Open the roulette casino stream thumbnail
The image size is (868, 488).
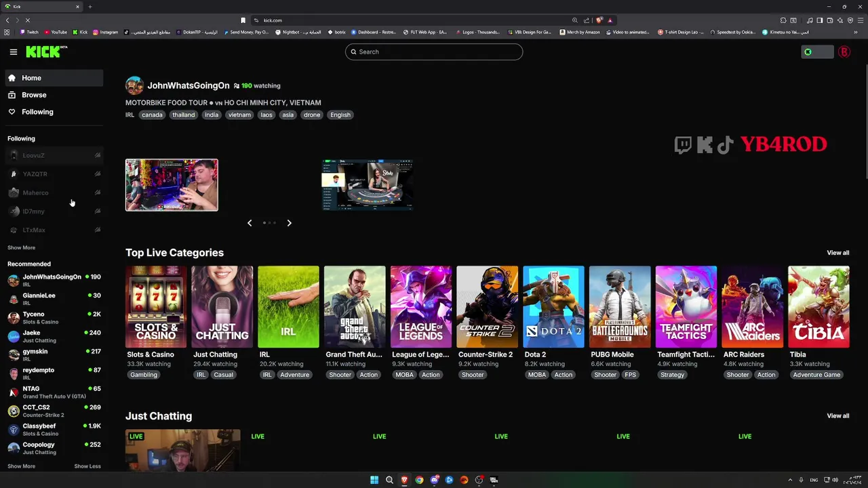coord(368,185)
